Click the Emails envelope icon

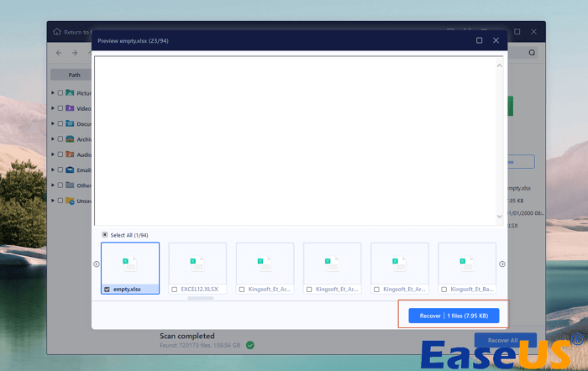[x=70, y=170]
